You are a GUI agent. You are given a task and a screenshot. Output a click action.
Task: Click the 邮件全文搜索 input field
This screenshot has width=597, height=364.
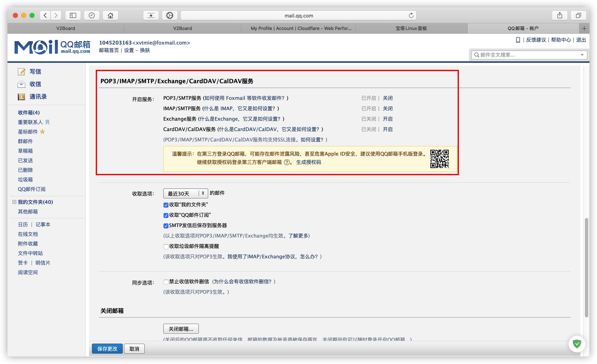[529, 55]
